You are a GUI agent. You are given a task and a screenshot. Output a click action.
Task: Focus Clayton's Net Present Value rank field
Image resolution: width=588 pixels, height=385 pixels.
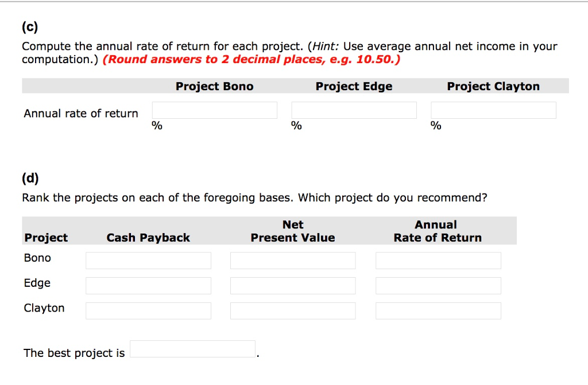point(293,311)
